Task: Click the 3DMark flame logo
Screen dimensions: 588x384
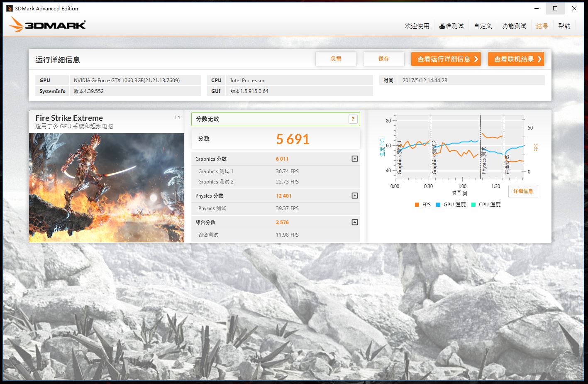Action: tap(17, 24)
